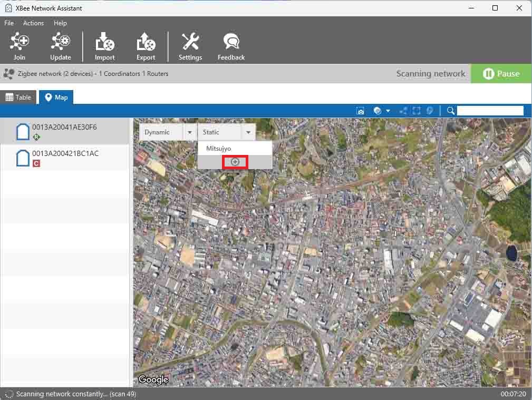Expand the arrow next to Dynamic
The width and height of the screenshot is (532, 400).
click(x=190, y=132)
